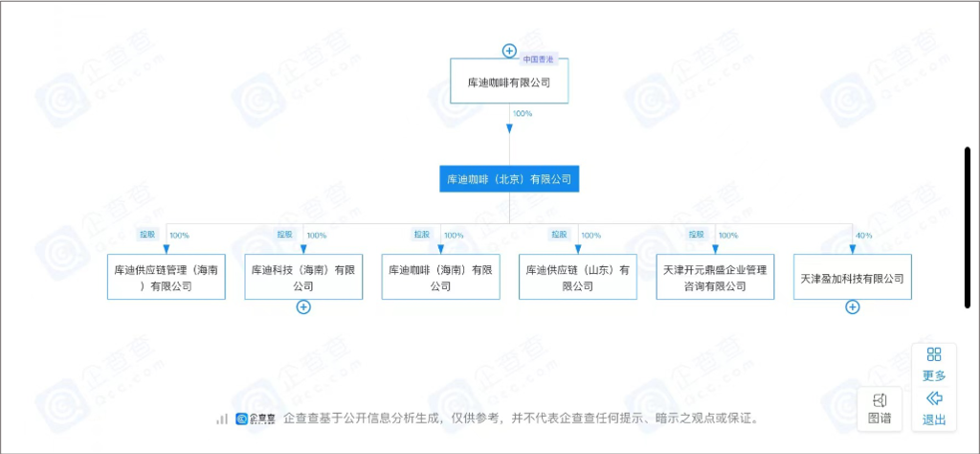The width and height of the screenshot is (980, 454).
Task: Click the 40% shareholding label
Action: pos(863,235)
